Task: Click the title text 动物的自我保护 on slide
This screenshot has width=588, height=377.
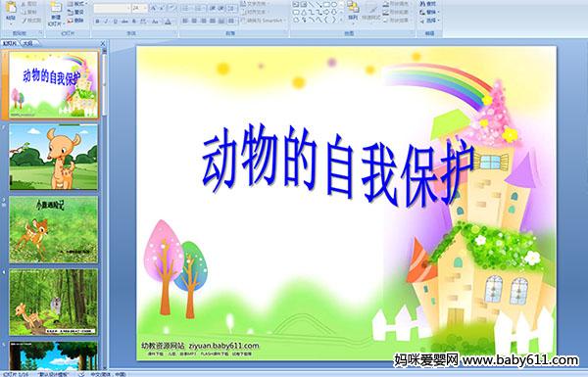Action: coord(337,166)
